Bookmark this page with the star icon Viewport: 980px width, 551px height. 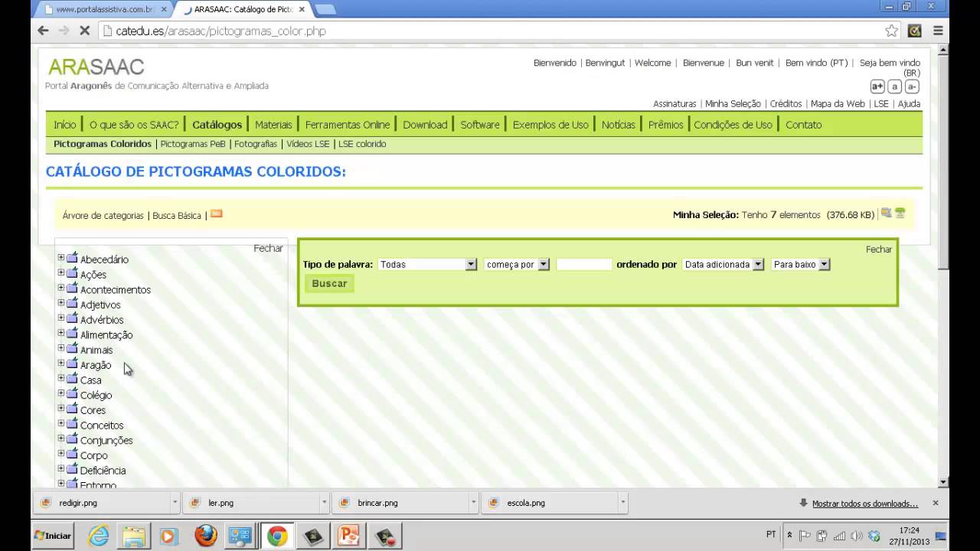tap(891, 31)
